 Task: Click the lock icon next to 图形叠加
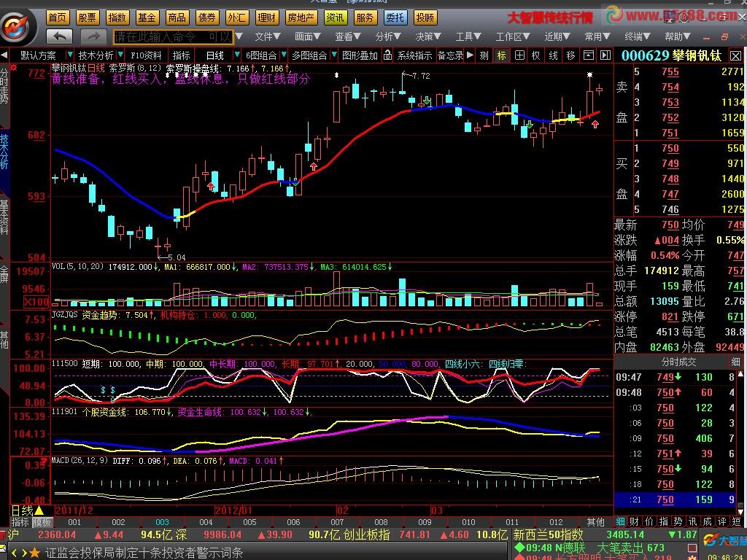[x=387, y=55]
